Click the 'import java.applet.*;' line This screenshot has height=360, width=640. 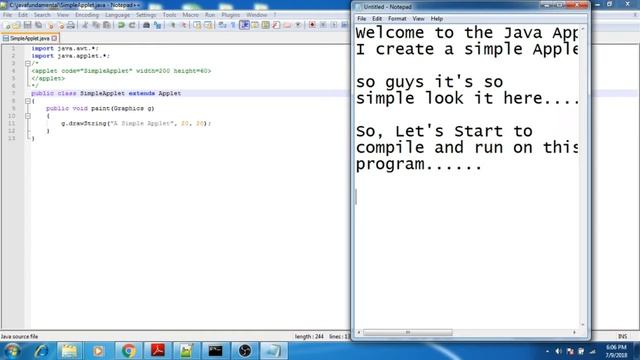point(71,56)
